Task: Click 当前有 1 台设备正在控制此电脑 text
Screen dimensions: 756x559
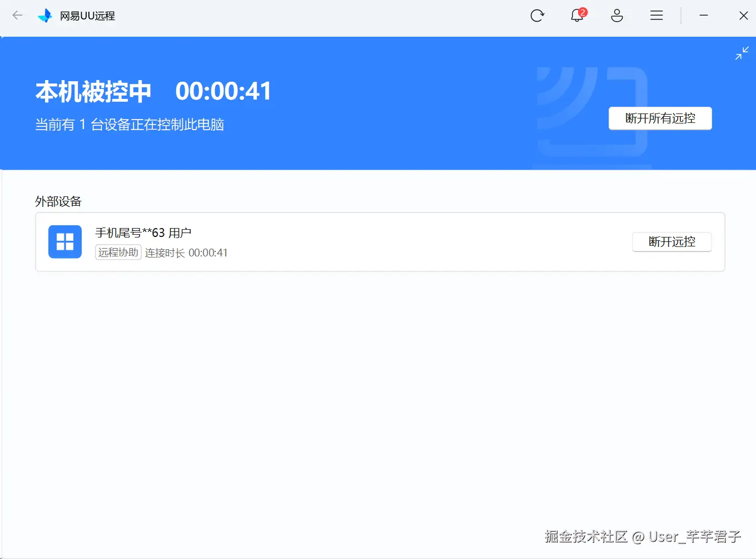Action: pyautogui.click(x=130, y=125)
